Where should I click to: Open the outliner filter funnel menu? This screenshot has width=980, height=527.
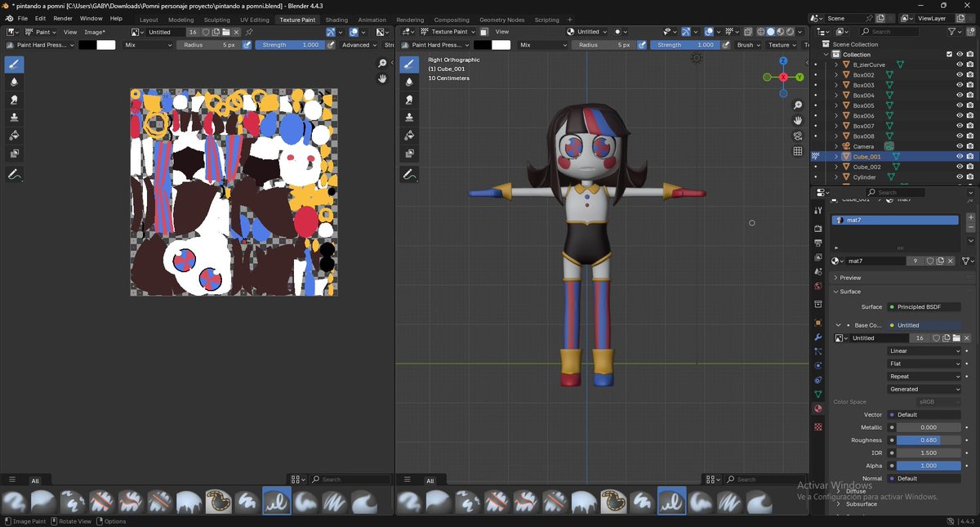pyautogui.click(x=955, y=32)
